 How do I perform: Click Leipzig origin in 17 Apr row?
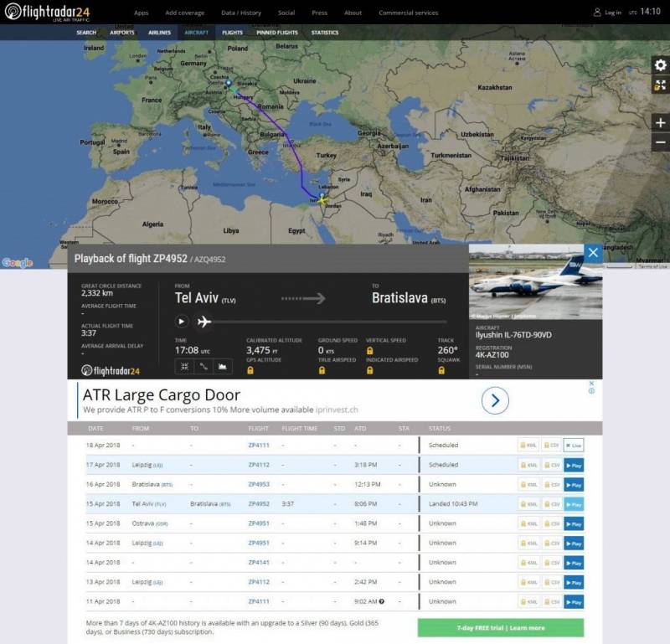(x=147, y=465)
